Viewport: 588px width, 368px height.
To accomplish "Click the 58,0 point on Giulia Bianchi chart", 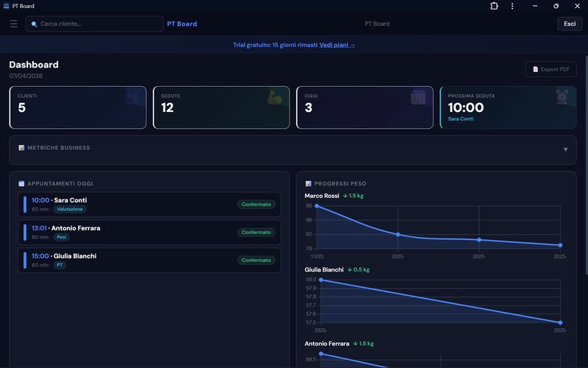I will tap(321, 280).
